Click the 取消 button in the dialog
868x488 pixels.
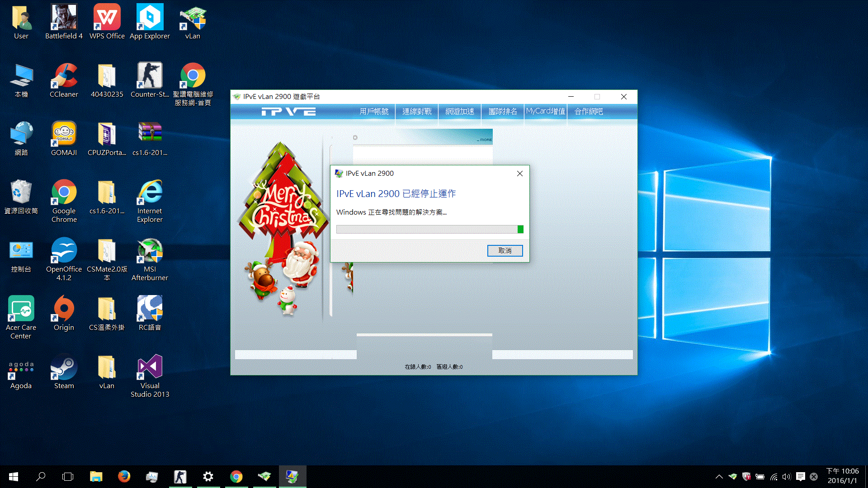point(505,251)
